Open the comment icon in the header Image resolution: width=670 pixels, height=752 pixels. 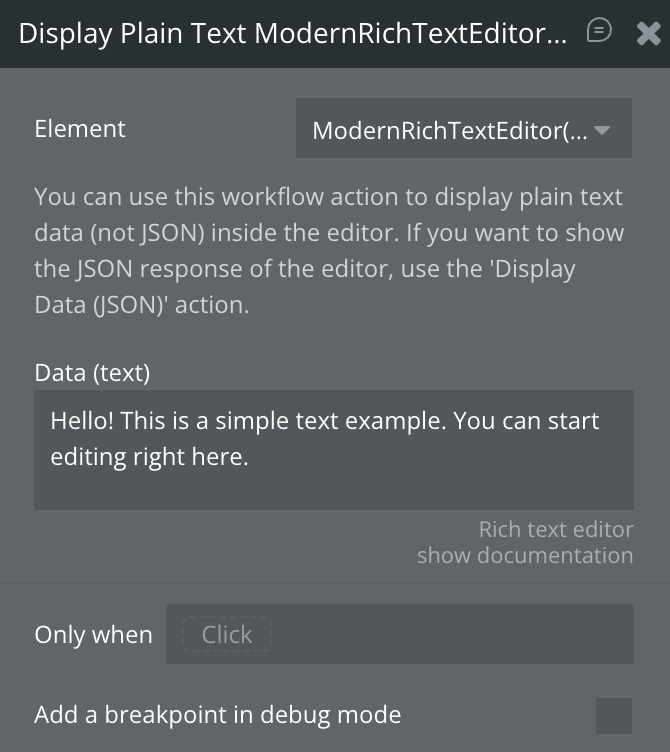point(599,31)
